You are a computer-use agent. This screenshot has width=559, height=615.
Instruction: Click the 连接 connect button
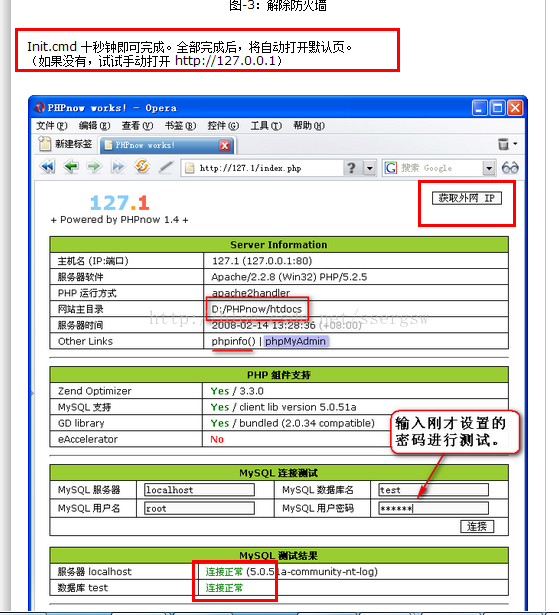[x=477, y=526]
